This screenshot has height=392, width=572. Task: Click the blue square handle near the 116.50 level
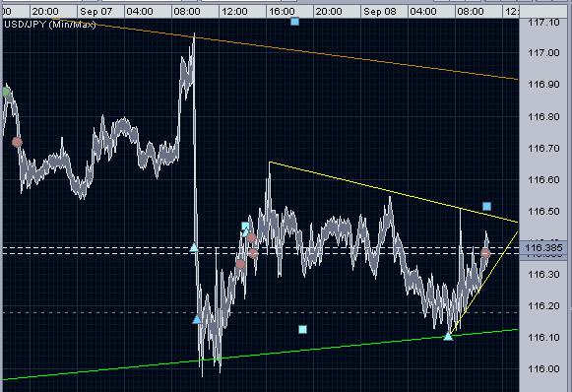486,206
